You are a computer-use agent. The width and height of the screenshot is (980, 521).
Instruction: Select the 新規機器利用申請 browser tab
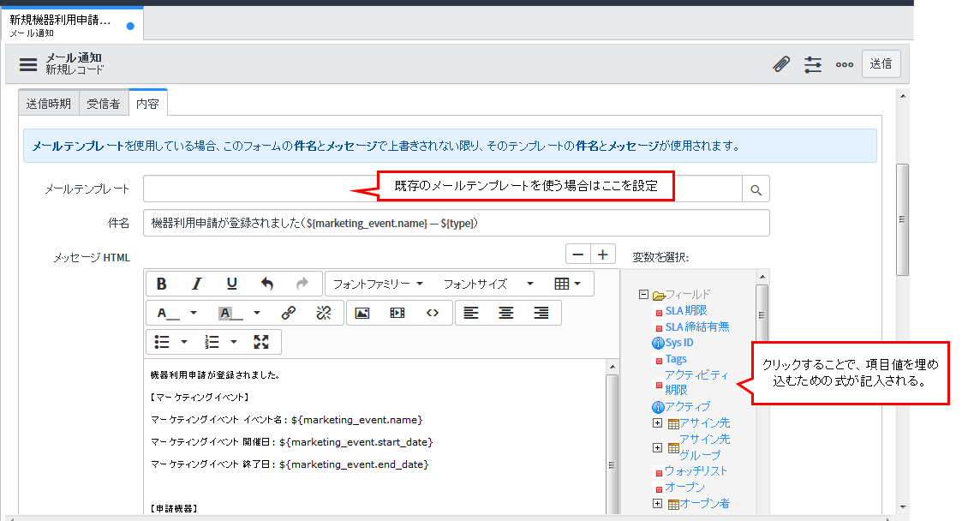[x=72, y=25]
